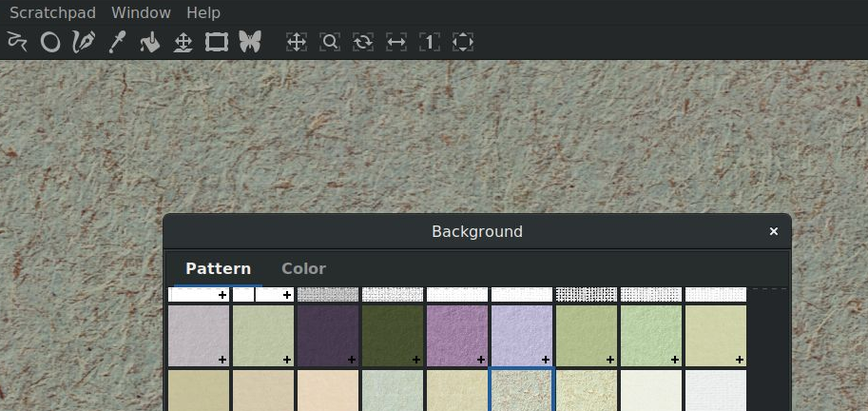This screenshot has height=411, width=868.
Task: Open the Window menu
Action: tap(141, 12)
